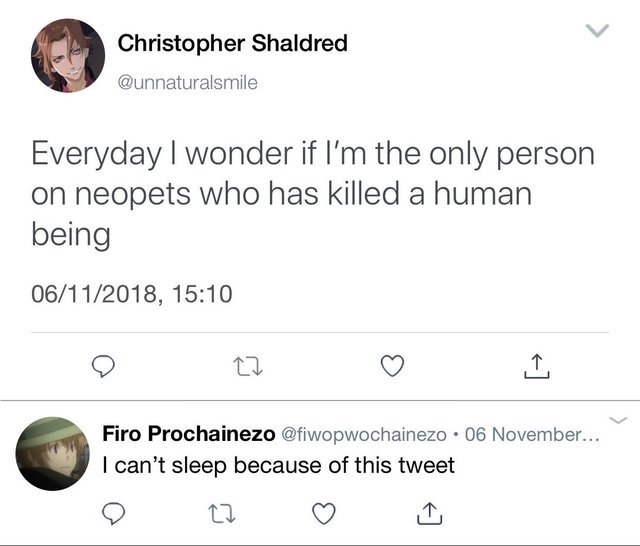Open Christopher Shaldred's profile picture
The image size is (640, 546).
68,55
